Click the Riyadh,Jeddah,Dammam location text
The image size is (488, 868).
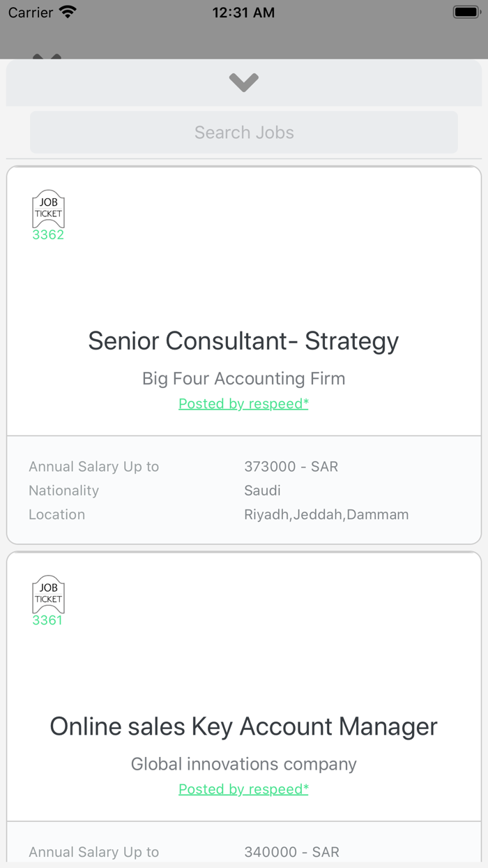[326, 514]
